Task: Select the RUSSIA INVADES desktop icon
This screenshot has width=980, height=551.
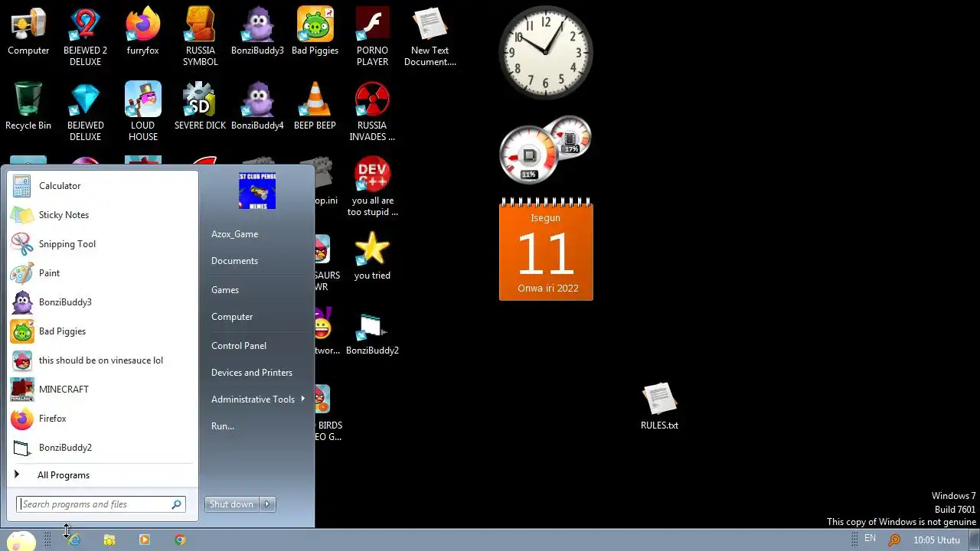Action: pos(372,112)
